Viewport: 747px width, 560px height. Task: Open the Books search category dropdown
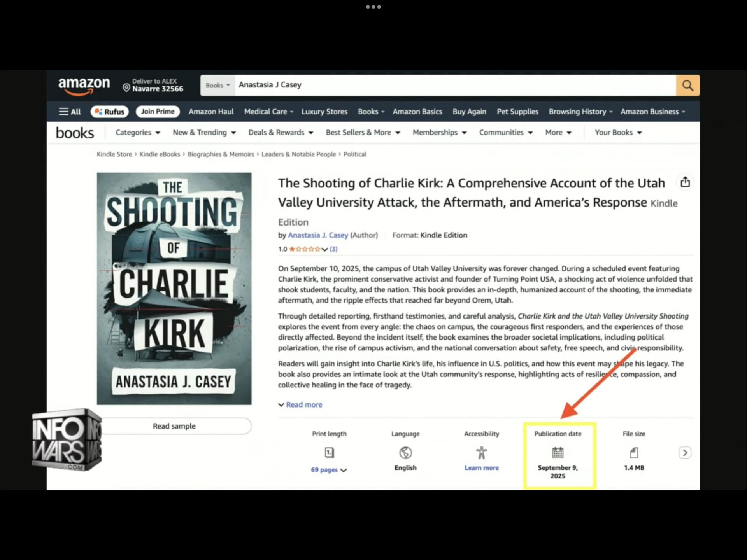(x=217, y=86)
